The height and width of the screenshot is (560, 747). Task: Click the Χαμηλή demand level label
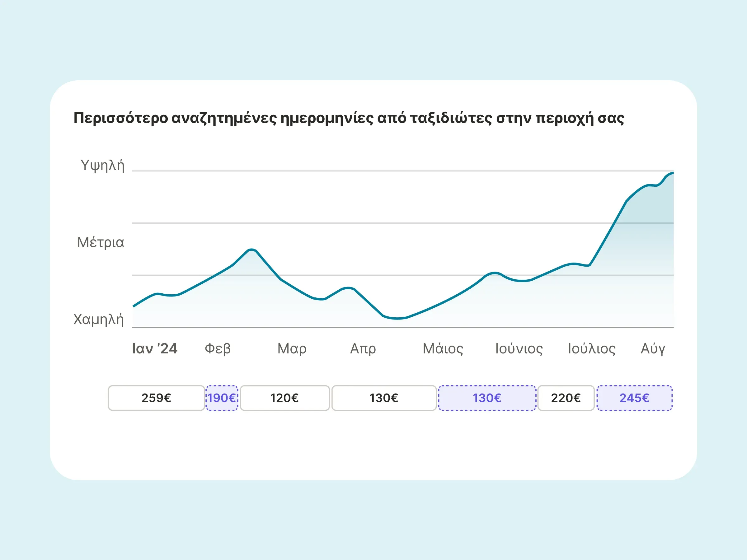(x=99, y=319)
